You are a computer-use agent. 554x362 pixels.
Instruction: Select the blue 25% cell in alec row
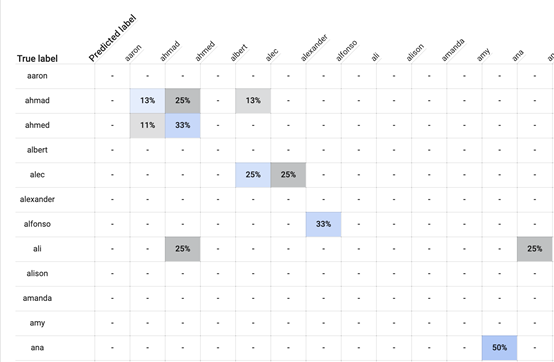[x=253, y=175]
